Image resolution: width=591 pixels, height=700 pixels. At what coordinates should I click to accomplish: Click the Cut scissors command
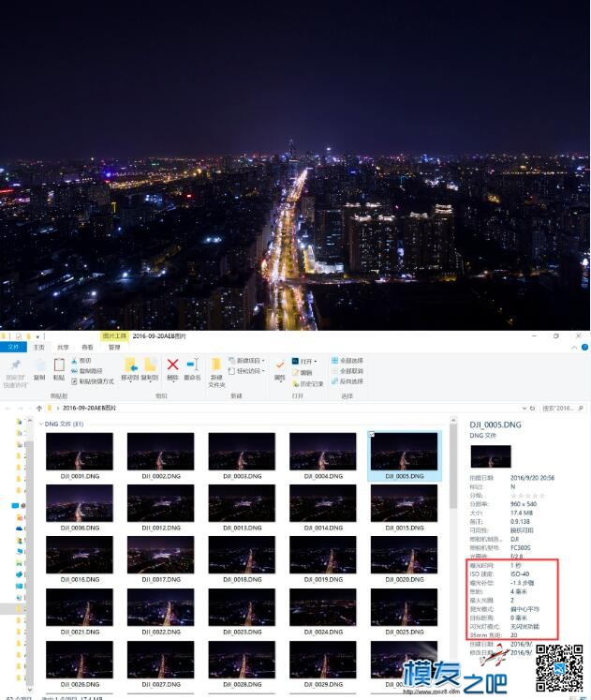pos(81,361)
